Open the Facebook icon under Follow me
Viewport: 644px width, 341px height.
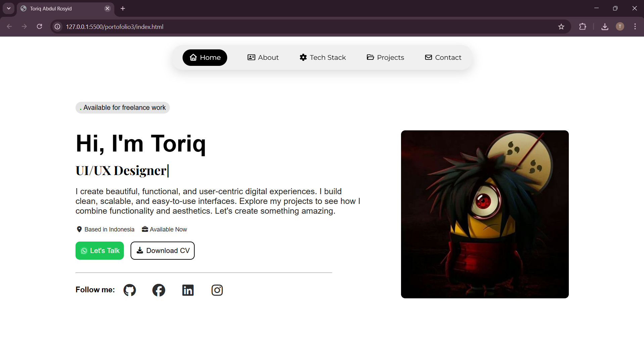point(158,290)
